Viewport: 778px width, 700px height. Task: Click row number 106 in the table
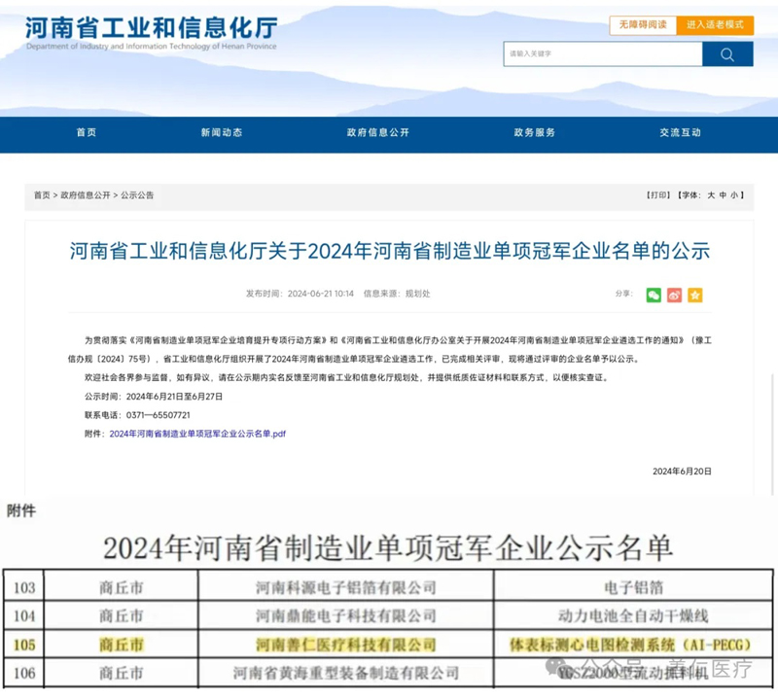click(24, 673)
